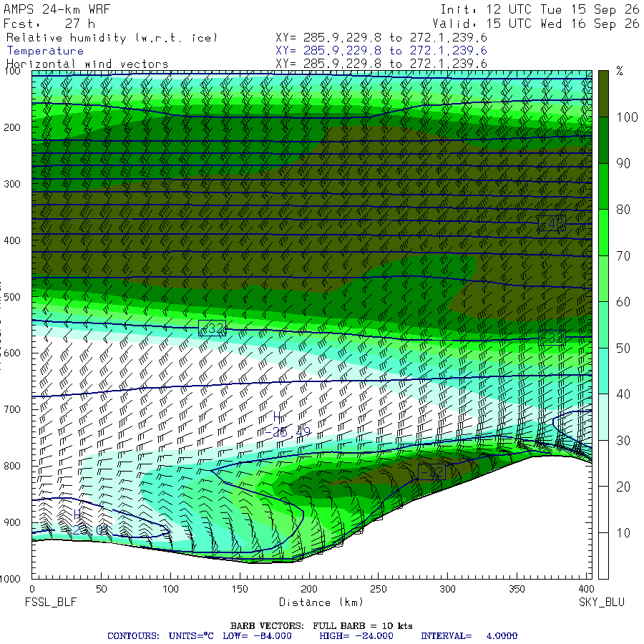Click the Relative humidity legend title
This screenshot has height=644, width=644.
click(x=112, y=38)
